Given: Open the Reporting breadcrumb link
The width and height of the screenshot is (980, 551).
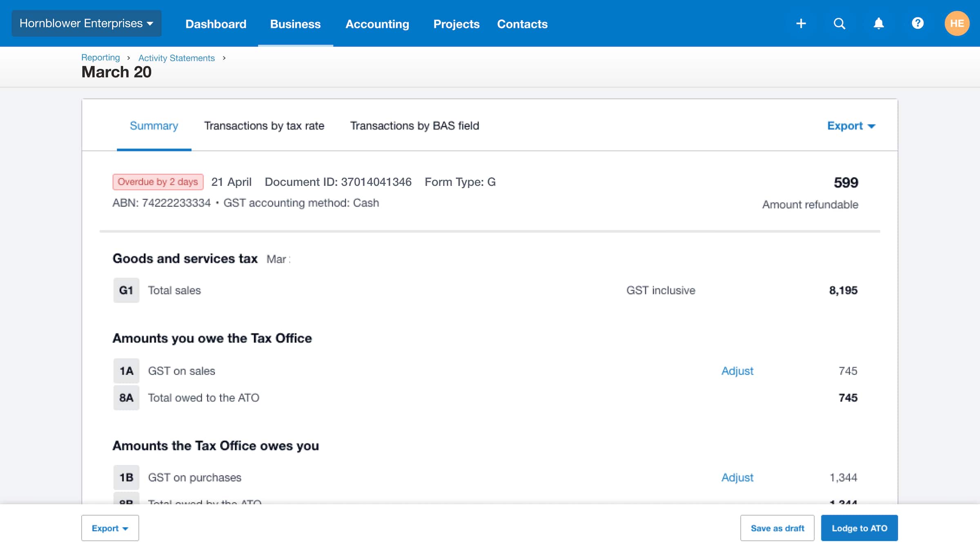Looking at the screenshot, I should point(100,58).
